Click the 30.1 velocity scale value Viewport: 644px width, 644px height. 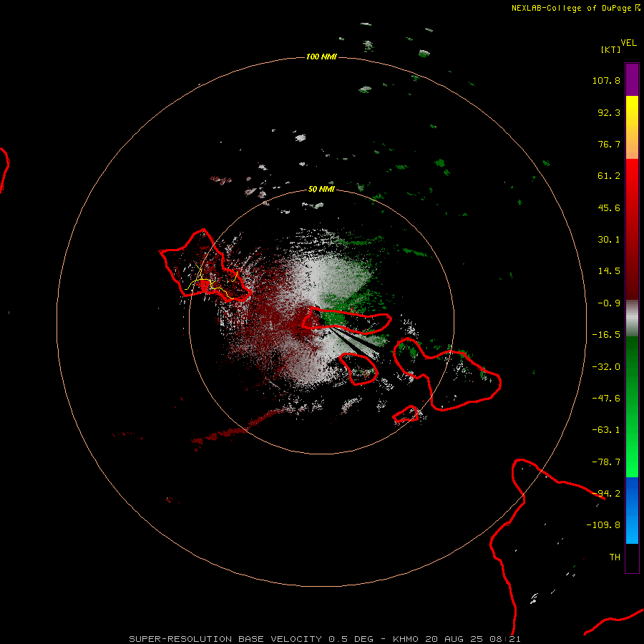(x=609, y=240)
